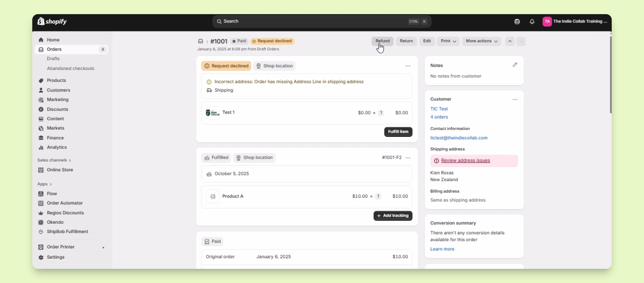644x283 pixels.
Task: Click the orders breadcrumb icon before #1001
Action: pos(200,41)
